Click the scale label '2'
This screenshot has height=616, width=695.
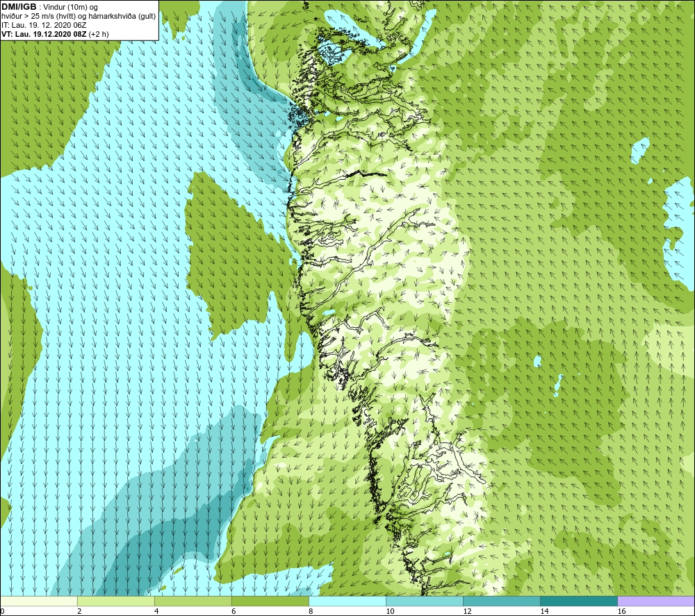point(79,611)
